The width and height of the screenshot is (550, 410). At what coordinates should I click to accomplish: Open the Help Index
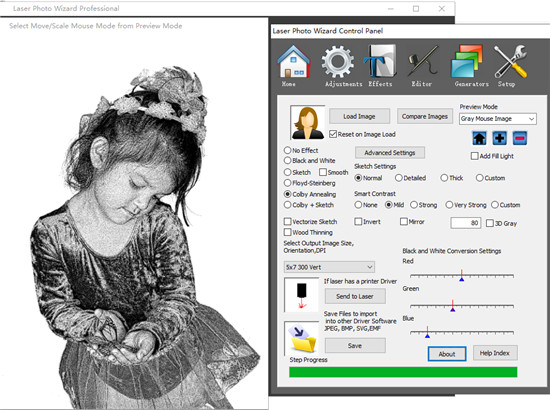pos(495,353)
